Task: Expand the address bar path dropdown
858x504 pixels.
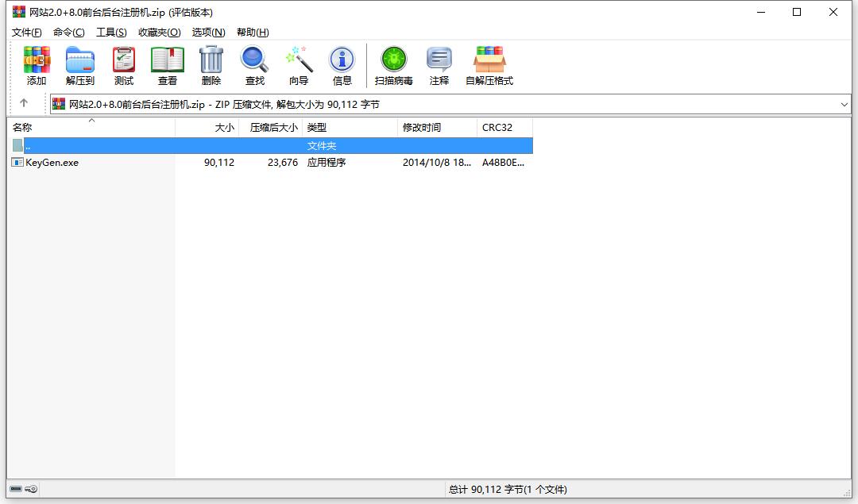Action: click(x=844, y=104)
